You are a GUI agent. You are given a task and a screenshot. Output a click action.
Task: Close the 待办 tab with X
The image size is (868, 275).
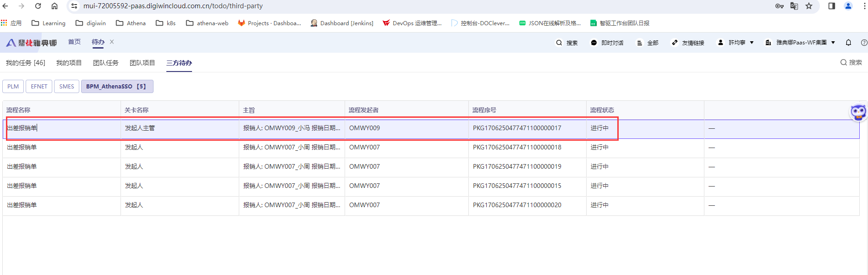pyautogui.click(x=112, y=42)
